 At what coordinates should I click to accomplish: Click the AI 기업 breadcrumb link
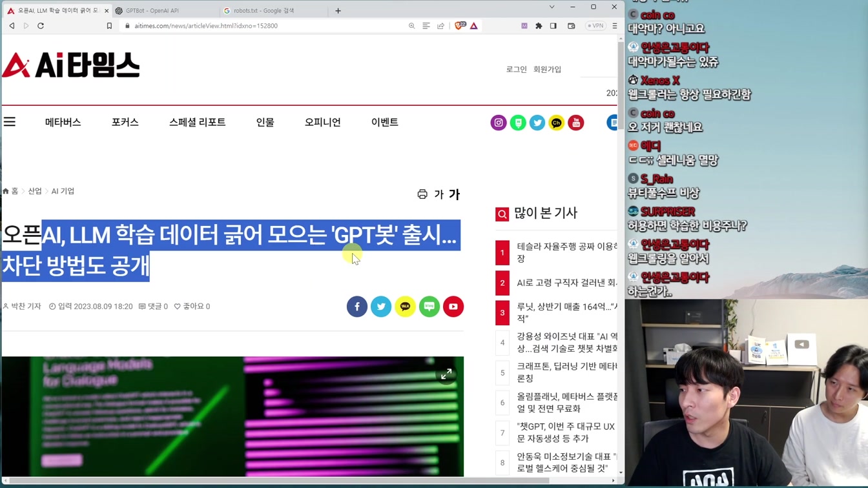coord(63,191)
